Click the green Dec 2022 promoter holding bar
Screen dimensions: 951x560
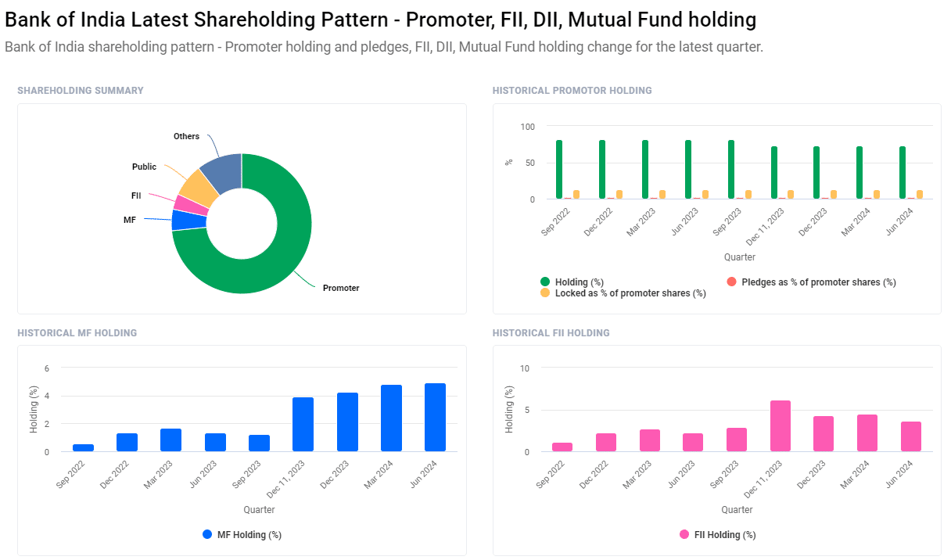pos(602,170)
